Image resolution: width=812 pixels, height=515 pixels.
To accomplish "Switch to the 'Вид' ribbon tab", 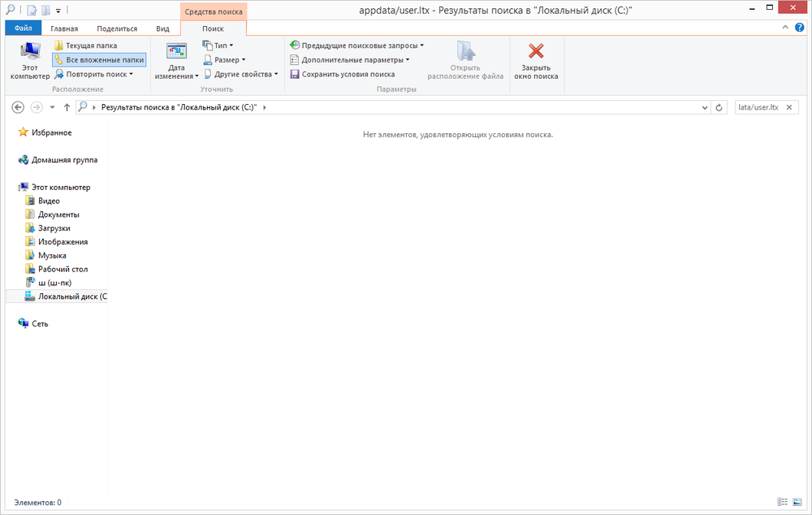I will (x=162, y=28).
